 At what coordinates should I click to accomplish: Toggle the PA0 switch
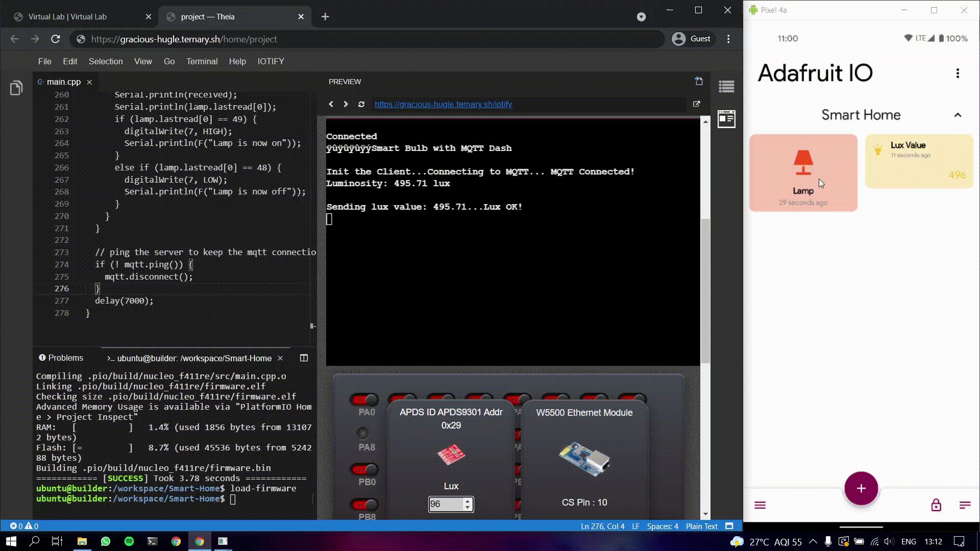point(364,399)
